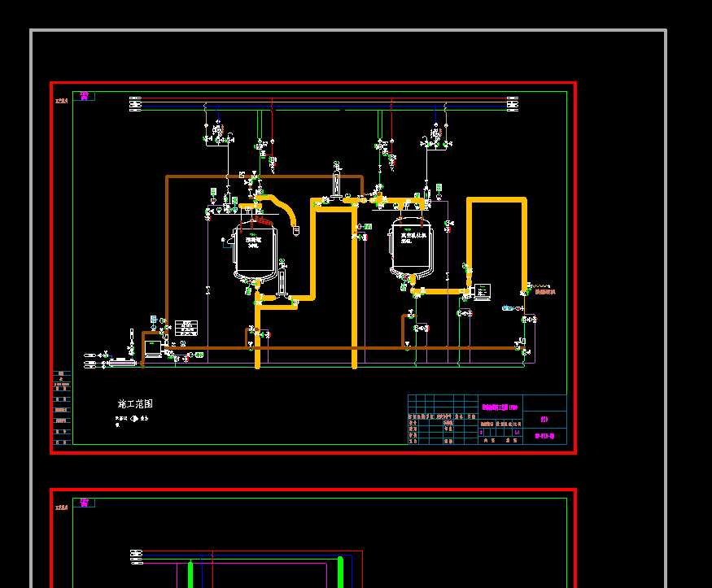Screen dimensions: 712x588
Task: Click the legend symbol under 施工范围
Action: click(134, 419)
